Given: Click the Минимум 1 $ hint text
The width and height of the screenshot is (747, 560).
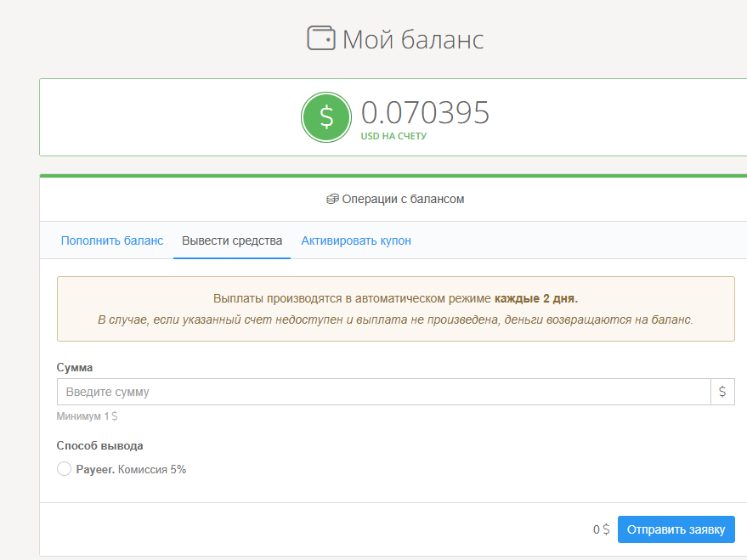Looking at the screenshot, I should [88, 416].
